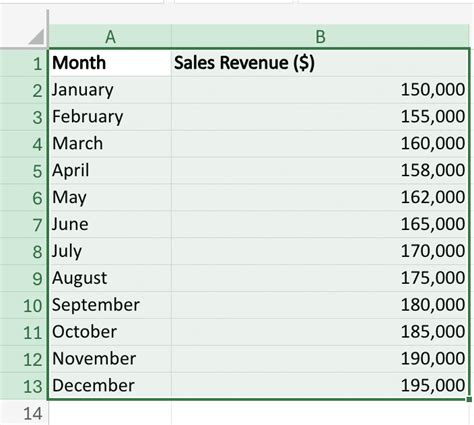The height and width of the screenshot is (425, 474).
Task: Click the 175,000 revenue cell
Action: [320, 278]
